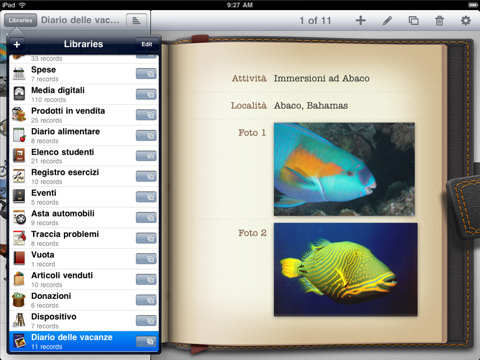Open Diario delle vacanze library icon
Screen dimensions: 480x360
(19, 341)
